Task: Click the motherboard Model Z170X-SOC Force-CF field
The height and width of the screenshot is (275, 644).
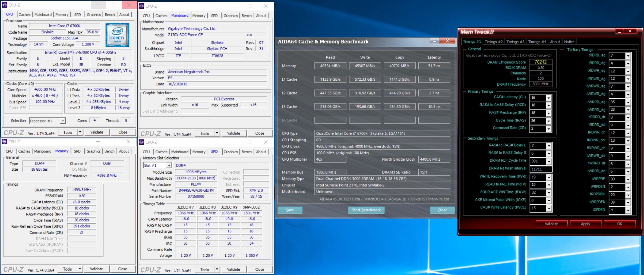Action: [199, 35]
